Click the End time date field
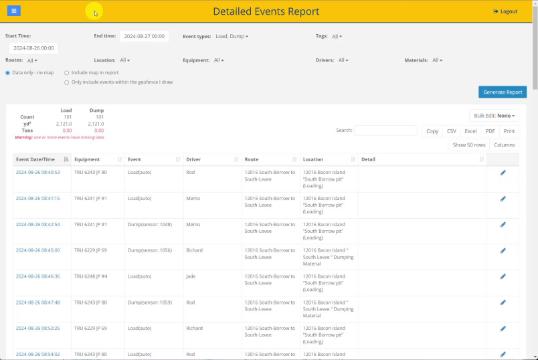Image resolution: width=538 pixels, height=360 pixels. (x=144, y=36)
